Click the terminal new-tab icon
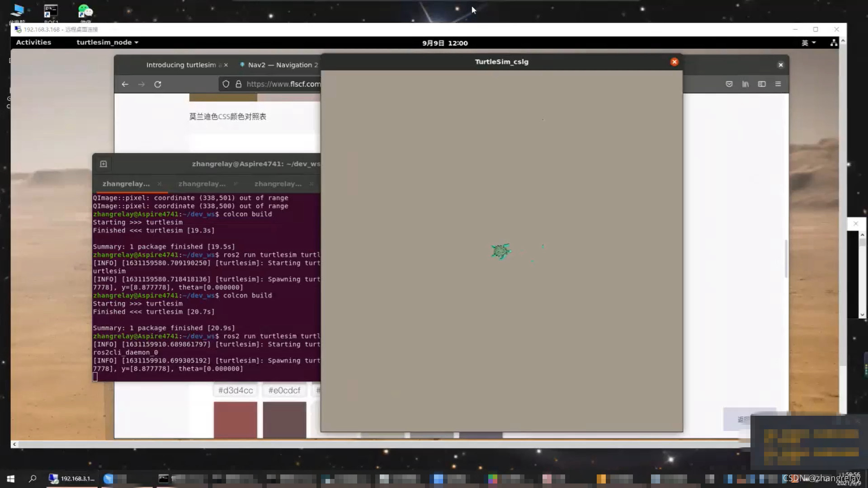868x488 pixels. [x=104, y=164]
